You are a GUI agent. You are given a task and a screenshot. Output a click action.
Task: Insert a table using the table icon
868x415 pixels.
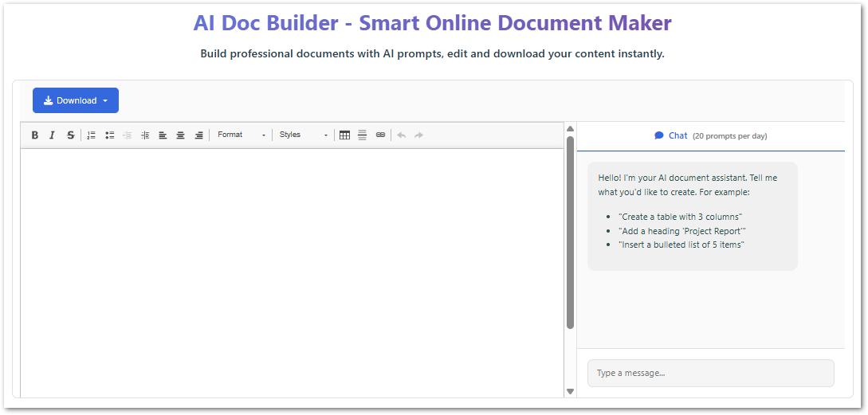pos(344,135)
